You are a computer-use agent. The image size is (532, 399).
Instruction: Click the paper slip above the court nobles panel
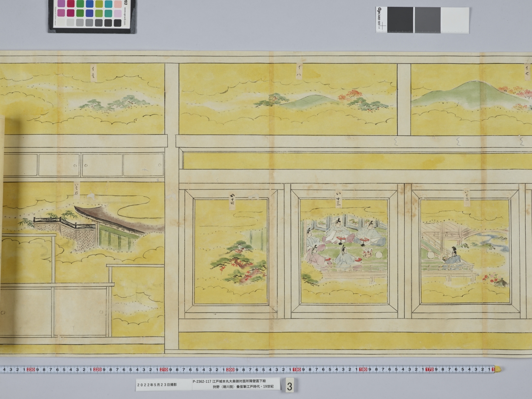point(338,198)
